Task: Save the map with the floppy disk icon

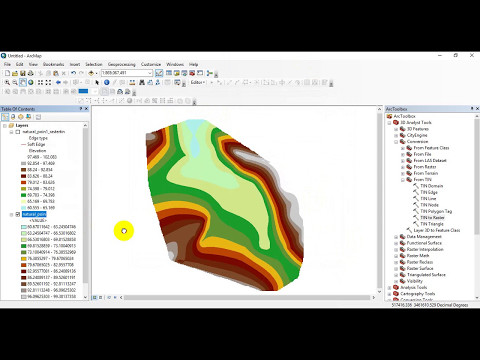Action: pyautogui.click(x=23, y=73)
